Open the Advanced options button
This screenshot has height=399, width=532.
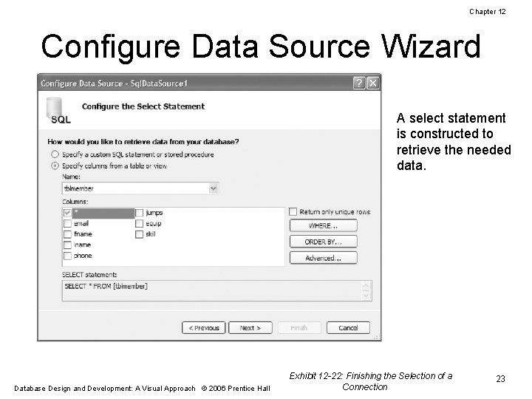click(324, 258)
